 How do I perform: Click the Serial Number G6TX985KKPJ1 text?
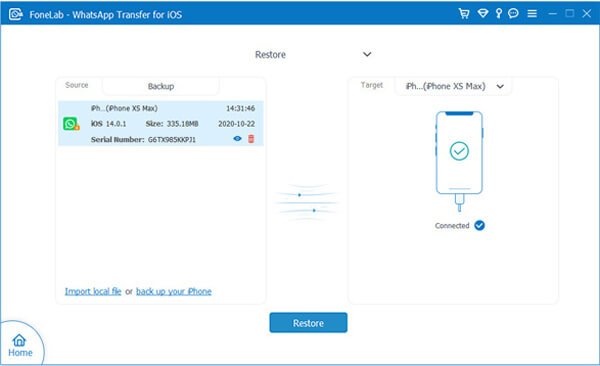(143, 140)
